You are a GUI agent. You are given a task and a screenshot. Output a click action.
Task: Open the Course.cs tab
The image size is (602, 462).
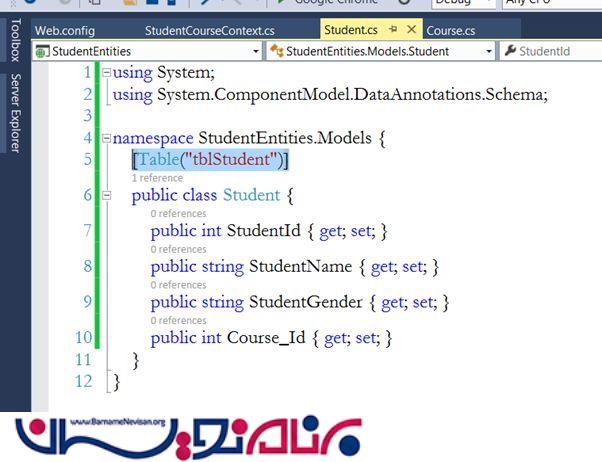pos(451,30)
